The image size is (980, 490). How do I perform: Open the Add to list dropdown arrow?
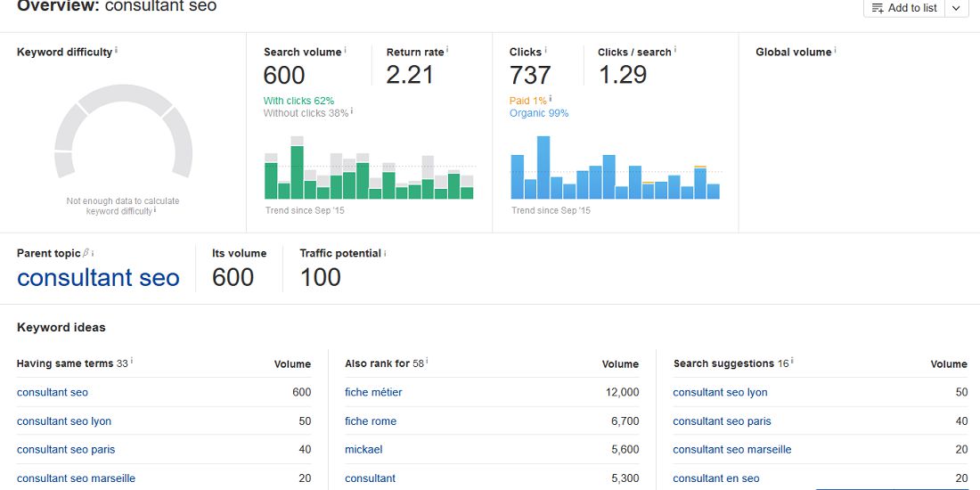click(x=956, y=8)
